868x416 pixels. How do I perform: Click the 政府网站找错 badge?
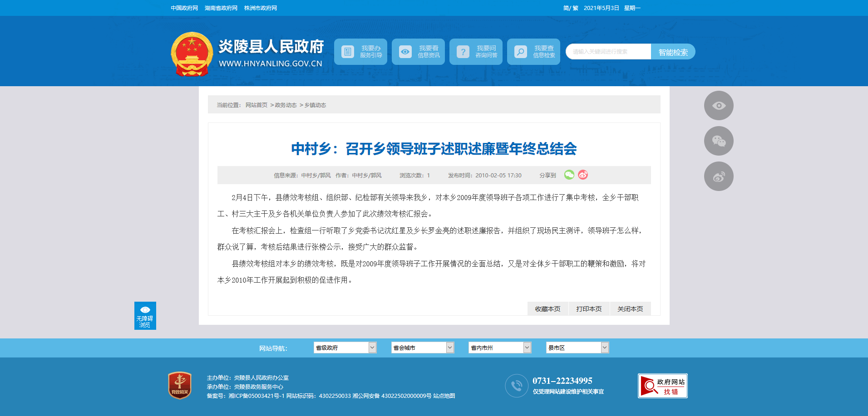tap(662, 386)
